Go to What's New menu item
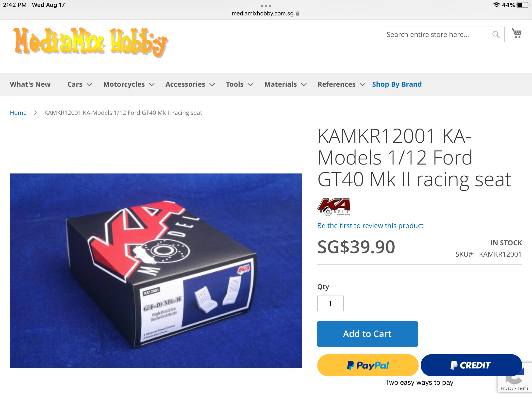 pos(30,84)
